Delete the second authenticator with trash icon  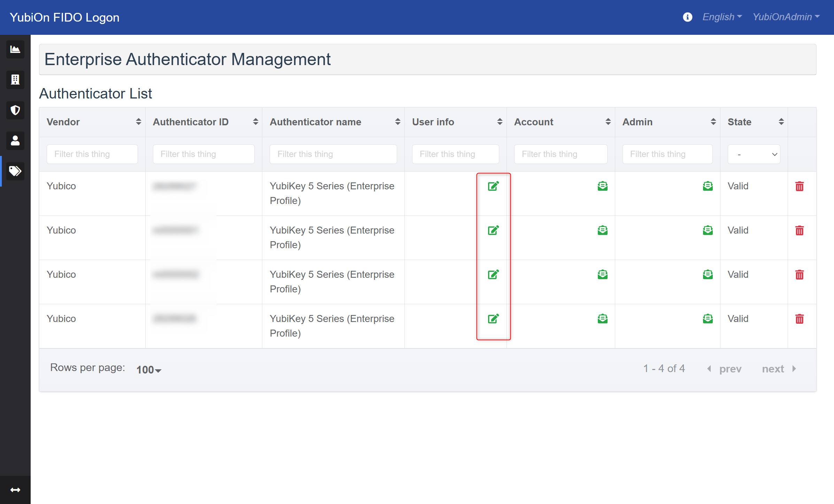[800, 230]
